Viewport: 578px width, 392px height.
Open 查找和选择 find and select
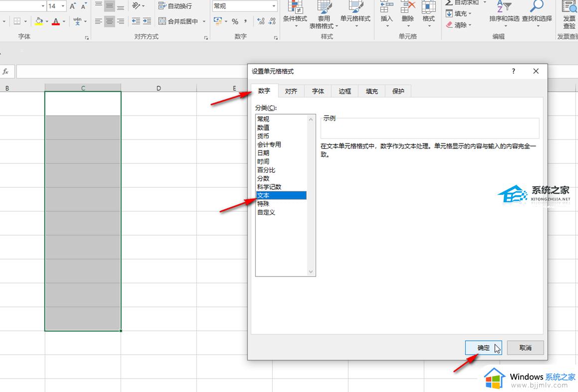click(537, 14)
